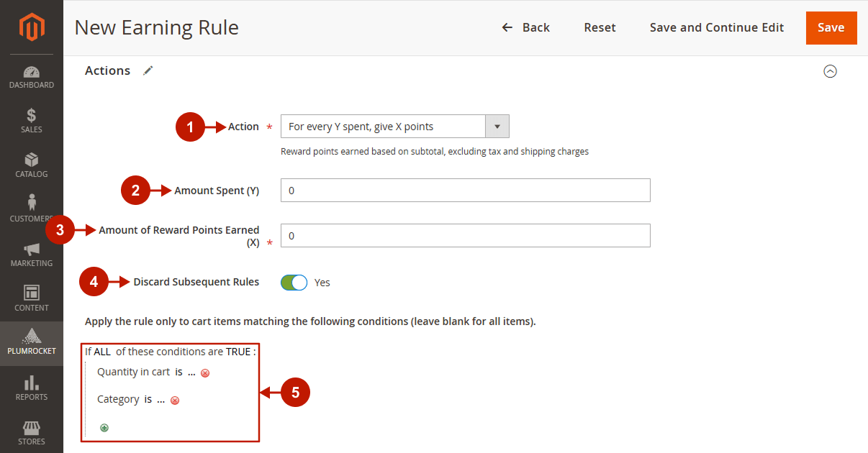This screenshot has width=868, height=453.
Task: Click the Discard Subsequent Rules label
Action: [x=196, y=282]
